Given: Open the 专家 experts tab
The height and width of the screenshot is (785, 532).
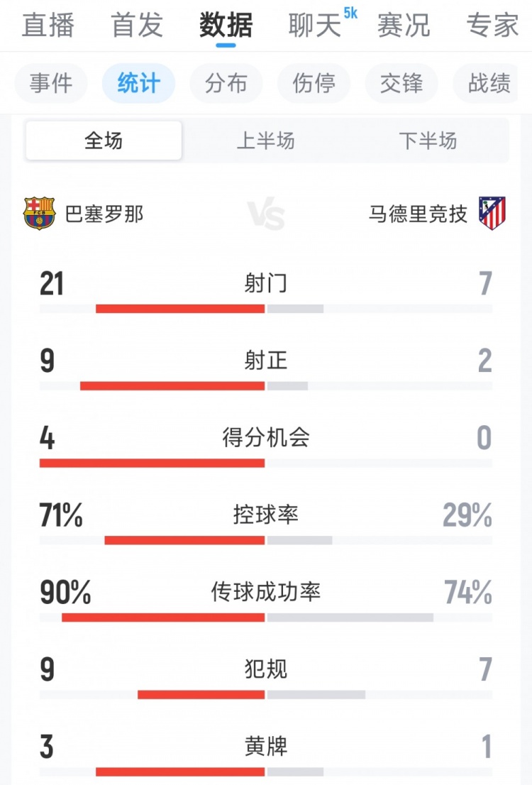Looking at the screenshot, I should coord(492,26).
